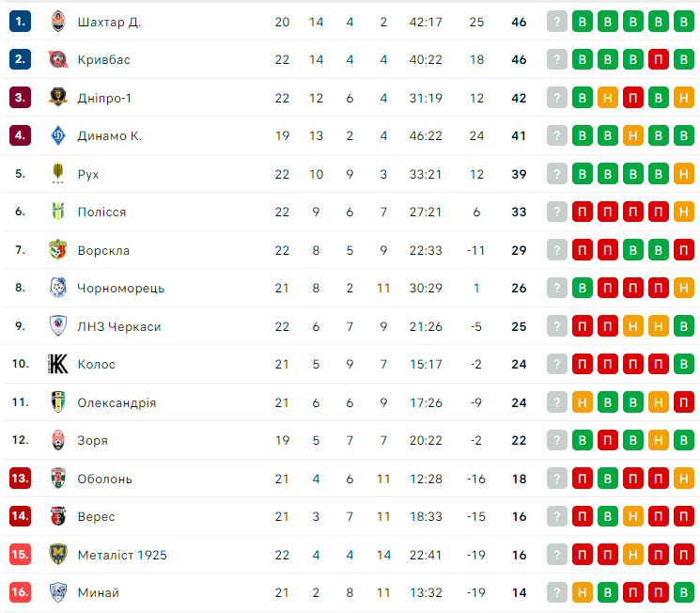The image size is (700, 613).
Task: Open the Полісся team page
Action: 101,212
